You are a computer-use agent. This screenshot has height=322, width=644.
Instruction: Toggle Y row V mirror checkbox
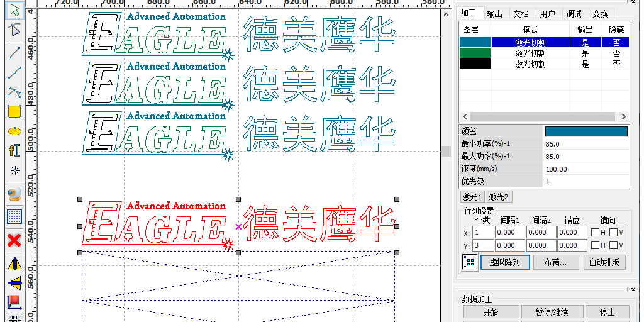613,245
